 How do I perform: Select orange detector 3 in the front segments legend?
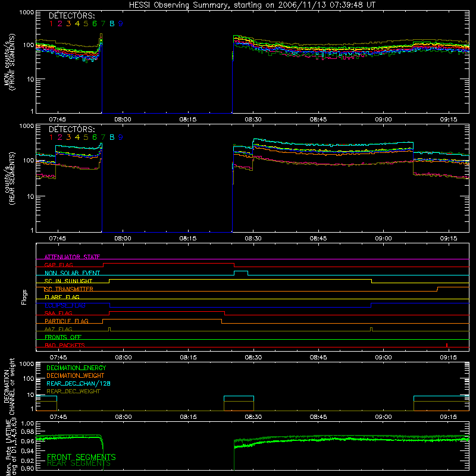68,24
